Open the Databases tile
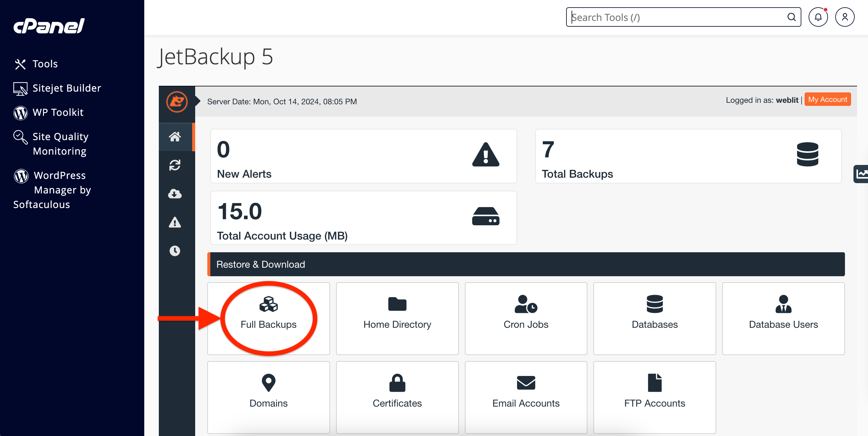 [x=654, y=318]
